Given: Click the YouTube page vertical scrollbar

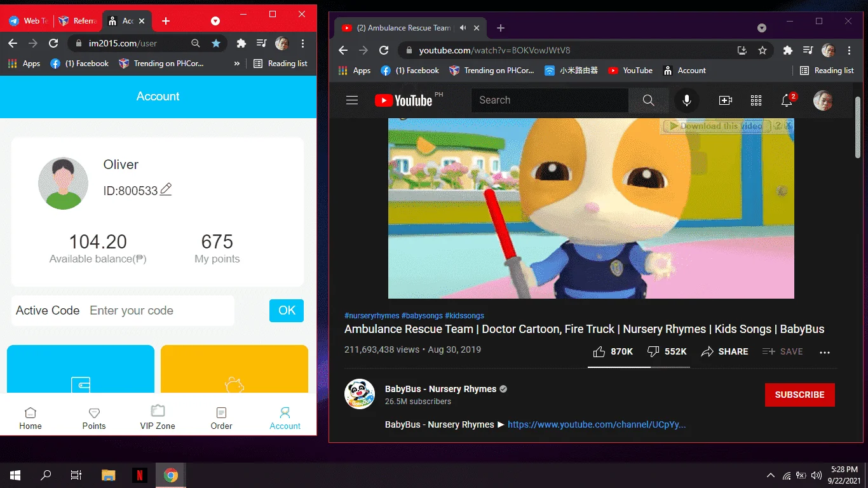Looking at the screenshot, I should pos(858,127).
